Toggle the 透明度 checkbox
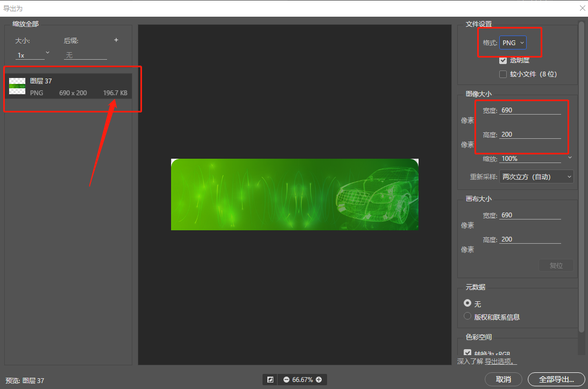This screenshot has height=389, width=588. [x=503, y=60]
